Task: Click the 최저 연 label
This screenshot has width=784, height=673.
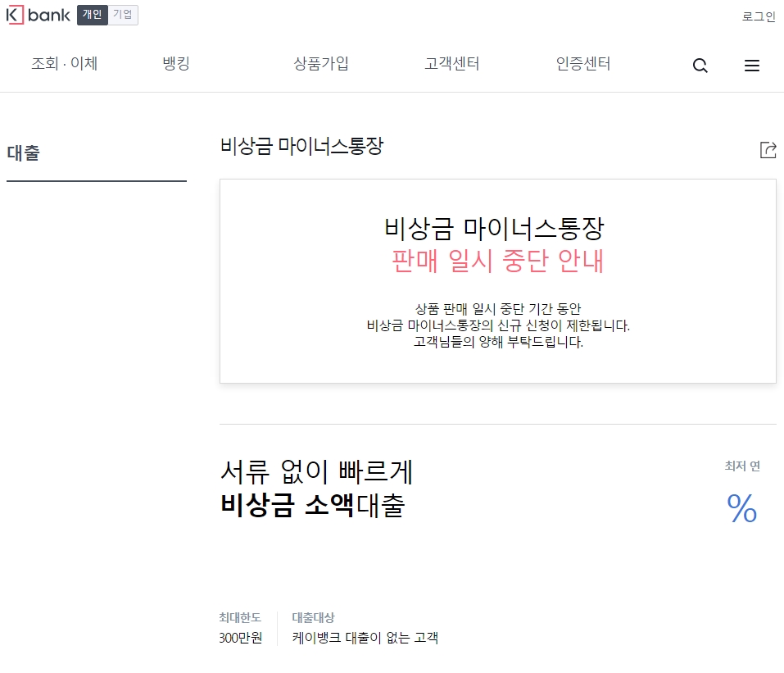Action: pos(742,466)
